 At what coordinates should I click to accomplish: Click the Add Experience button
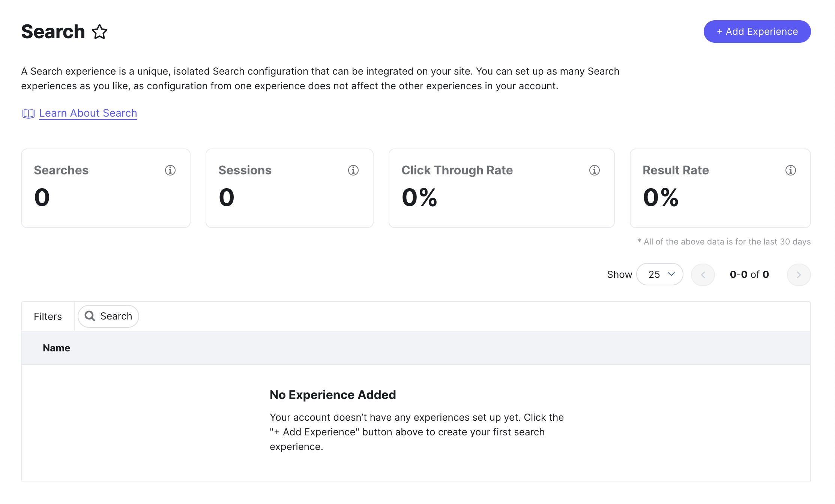757,31
